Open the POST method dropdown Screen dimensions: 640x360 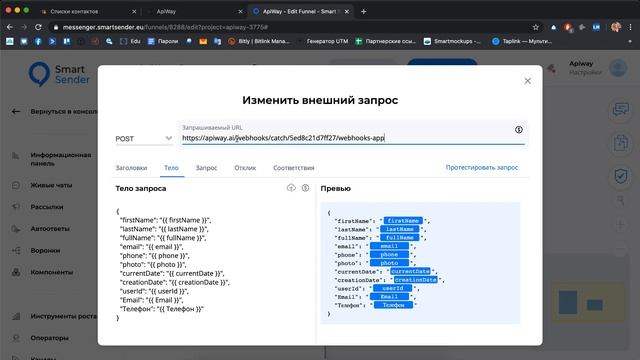tap(144, 139)
